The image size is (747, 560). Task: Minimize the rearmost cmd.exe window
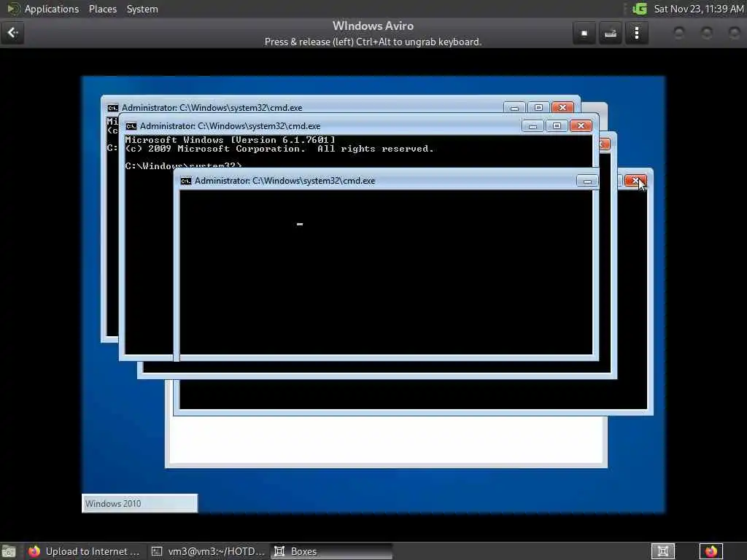pos(514,108)
